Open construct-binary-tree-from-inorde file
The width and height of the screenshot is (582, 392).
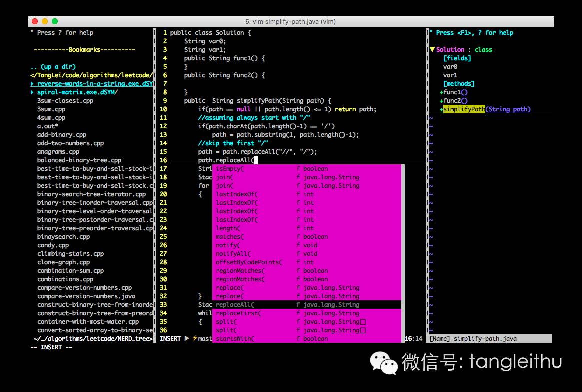[95, 305]
